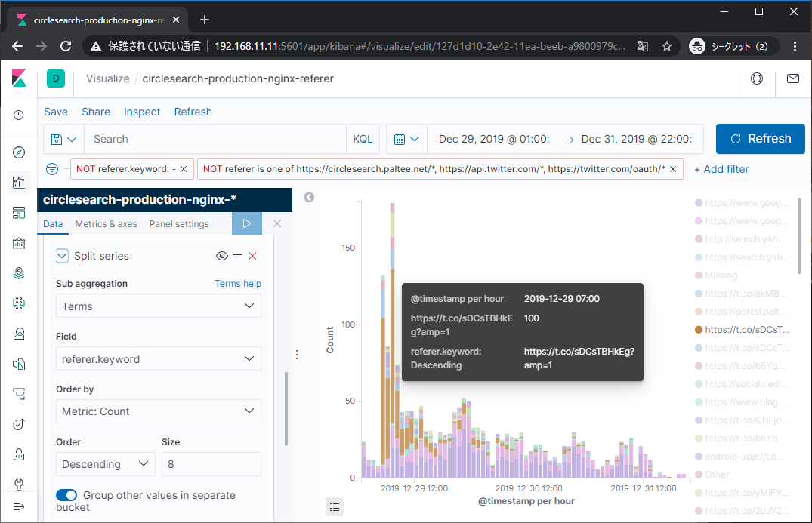812x523 pixels.
Task: Toggle the Split series eye visibility icon
Action: [221, 256]
